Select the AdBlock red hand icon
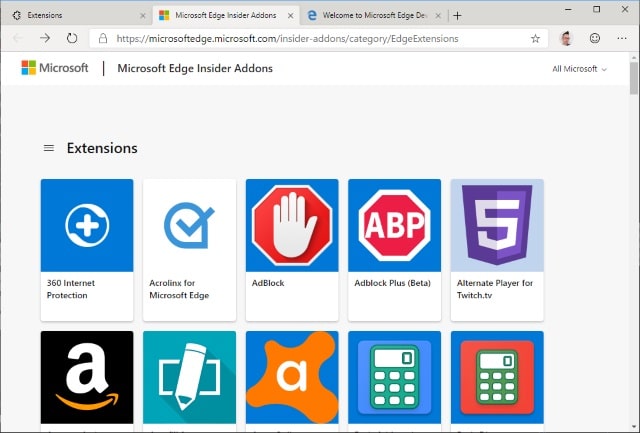The width and height of the screenshot is (640, 433). (x=291, y=225)
